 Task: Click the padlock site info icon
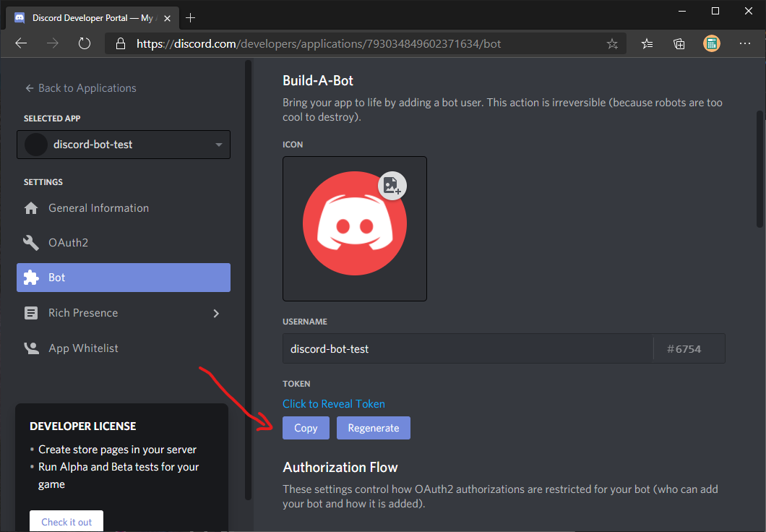point(120,44)
